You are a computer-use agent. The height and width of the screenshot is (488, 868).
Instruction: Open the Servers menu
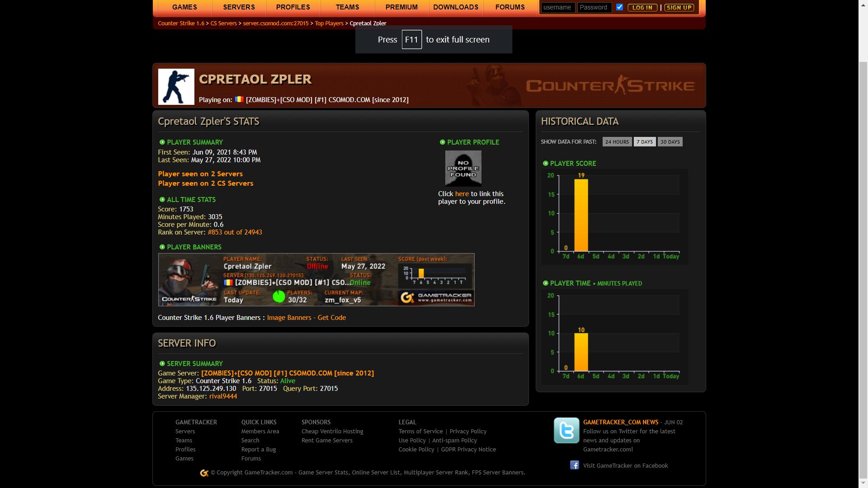tap(239, 7)
